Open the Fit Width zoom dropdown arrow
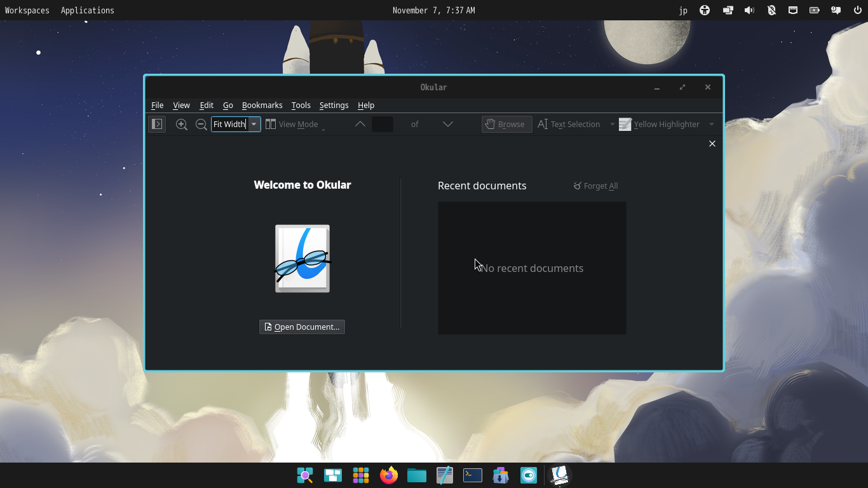 pos(254,124)
